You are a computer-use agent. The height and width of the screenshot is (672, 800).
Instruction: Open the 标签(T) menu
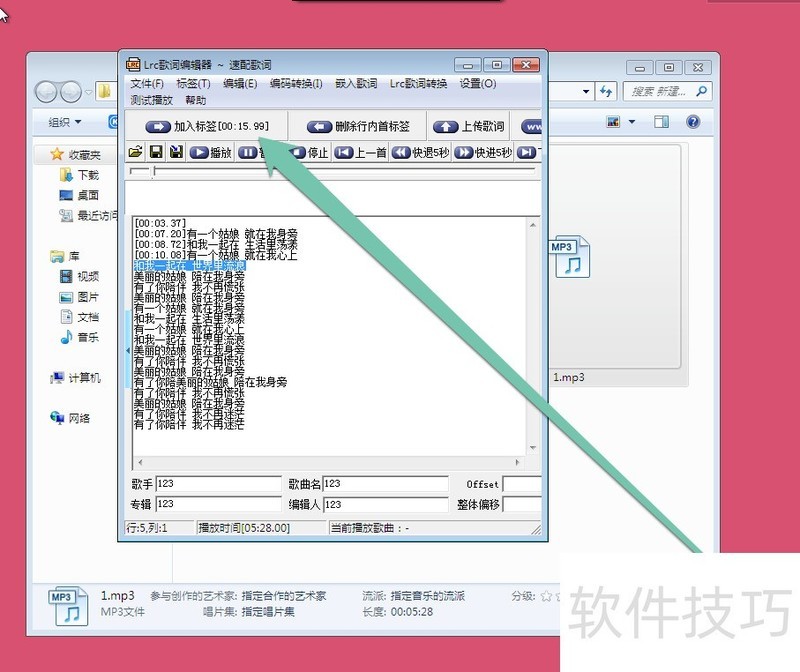point(193,84)
